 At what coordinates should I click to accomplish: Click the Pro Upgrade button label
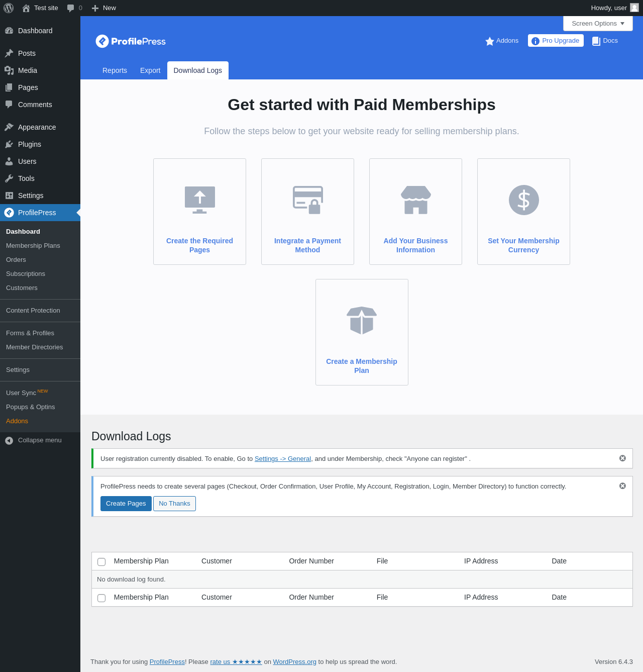(561, 41)
